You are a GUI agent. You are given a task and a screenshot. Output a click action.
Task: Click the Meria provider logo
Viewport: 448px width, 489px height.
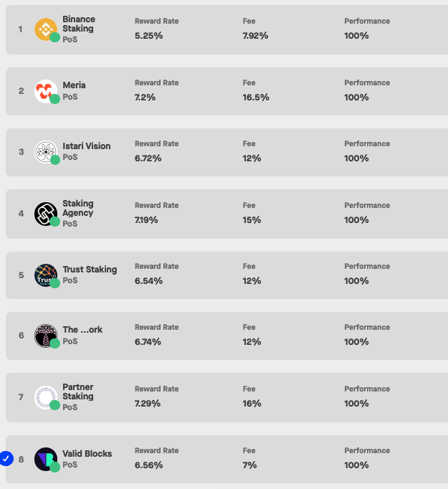point(46,91)
